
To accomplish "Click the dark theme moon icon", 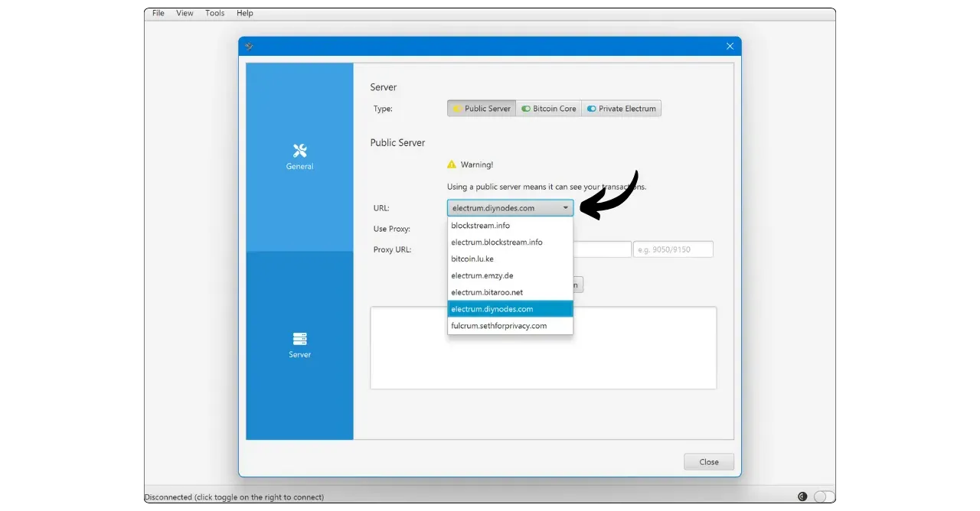I will click(802, 496).
